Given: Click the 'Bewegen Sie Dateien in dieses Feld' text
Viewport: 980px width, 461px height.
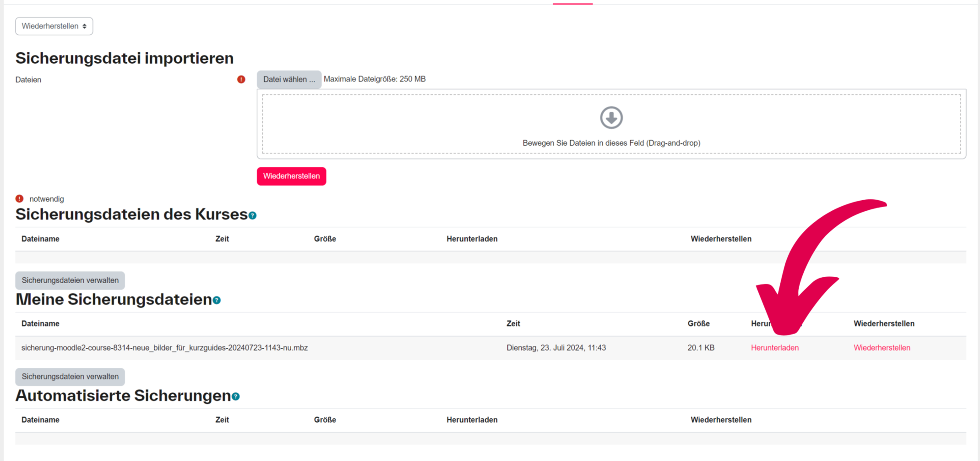Looking at the screenshot, I should [x=611, y=143].
